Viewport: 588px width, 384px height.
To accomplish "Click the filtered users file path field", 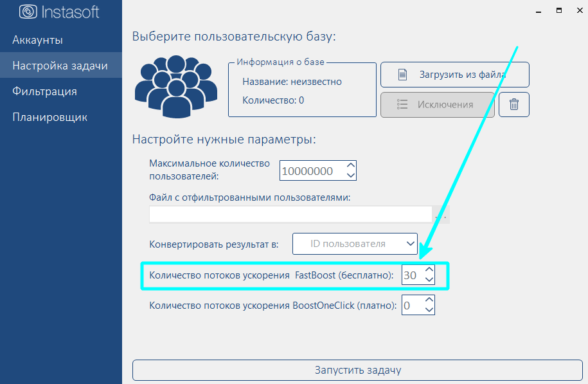I will (x=290, y=215).
